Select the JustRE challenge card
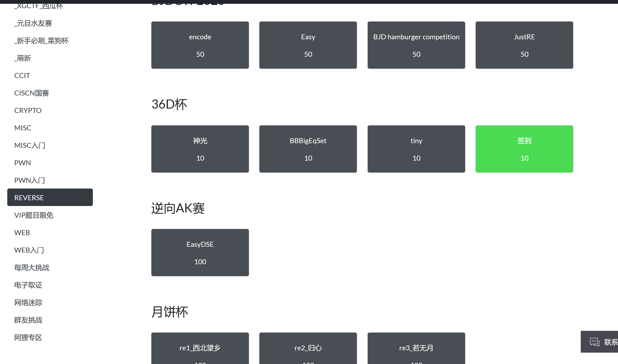618x364 pixels. tap(524, 45)
